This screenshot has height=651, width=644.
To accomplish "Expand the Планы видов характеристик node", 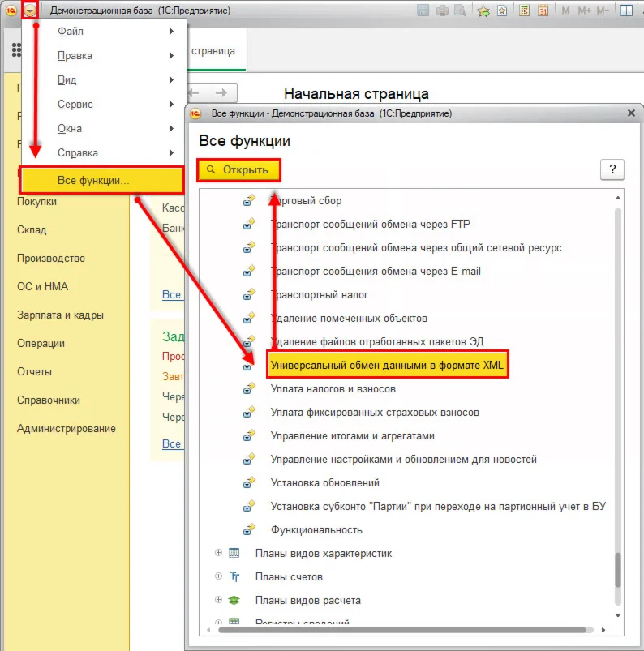I will (218, 553).
